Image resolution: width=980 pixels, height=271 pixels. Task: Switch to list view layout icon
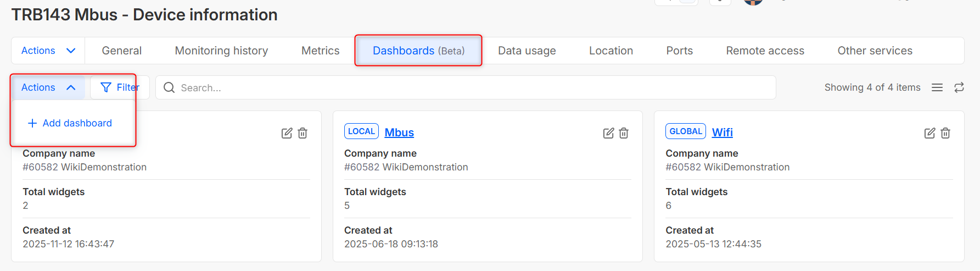tap(937, 87)
